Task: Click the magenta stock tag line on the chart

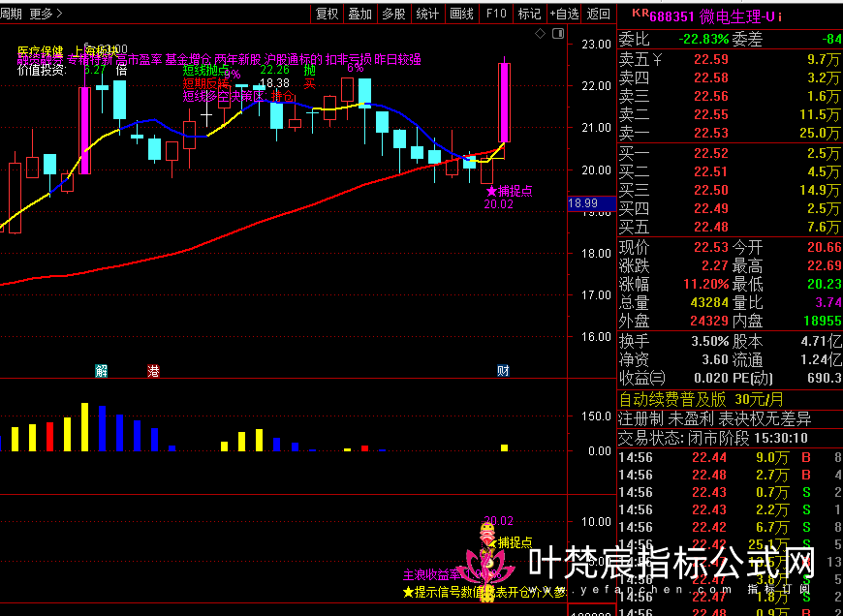Action: 219,60
